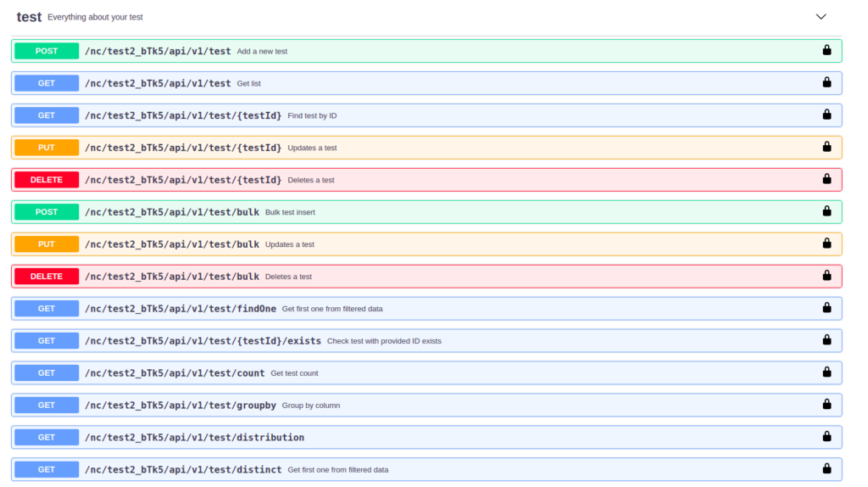868x487 pixels.
Task: Click lock icon on PUT {testId} Updates a test
Action: (826, 147)
